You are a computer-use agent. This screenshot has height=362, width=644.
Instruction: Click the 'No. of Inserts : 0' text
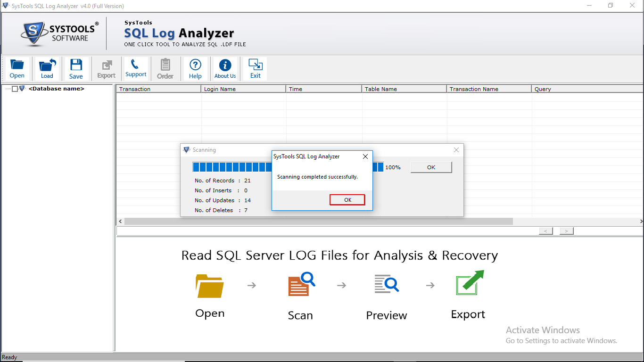(x=221, y=190)
